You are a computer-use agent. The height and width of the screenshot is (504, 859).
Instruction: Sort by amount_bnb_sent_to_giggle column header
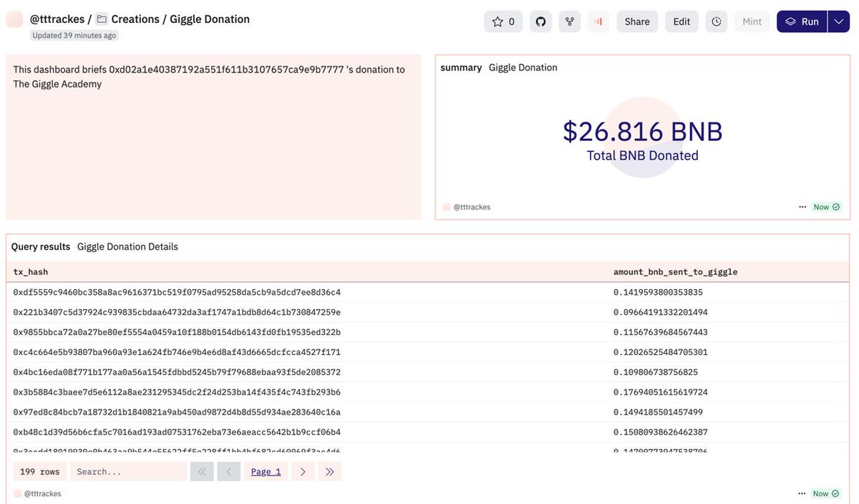click(x=675, y=272)
